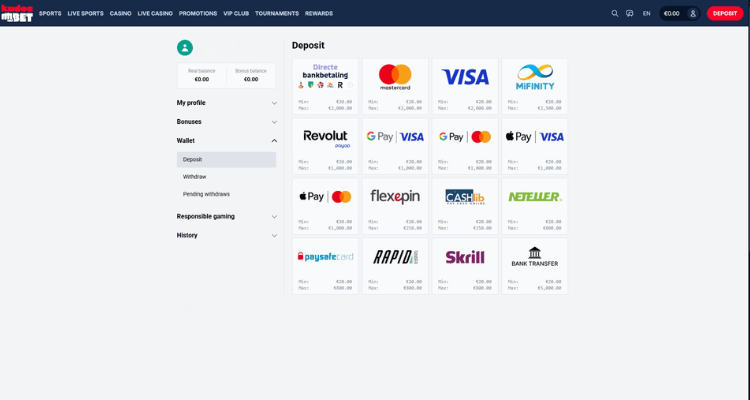The width and height of the screenshot is (750, 400).
Task: Open the Rewards page
Action: 319,13
